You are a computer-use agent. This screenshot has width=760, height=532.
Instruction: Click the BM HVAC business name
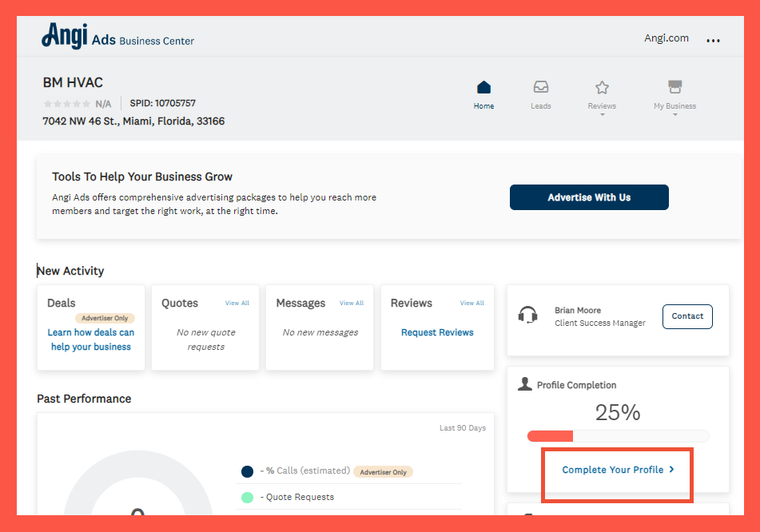pos(73,82)
